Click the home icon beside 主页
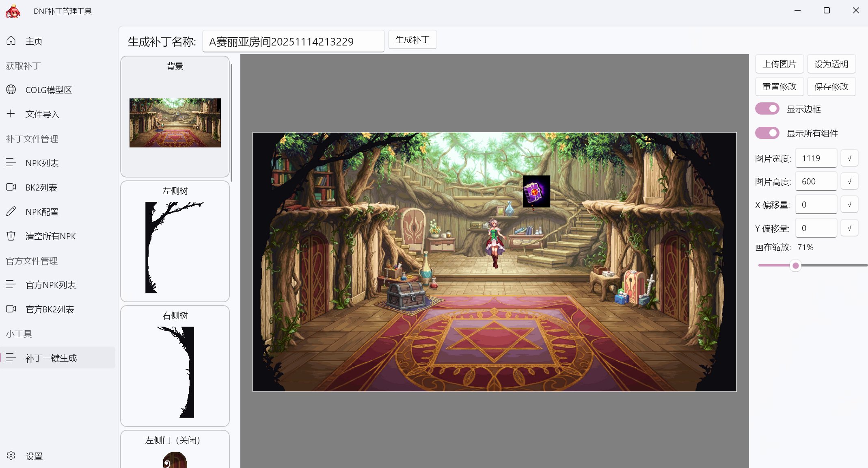Screen dimensions: 868x468 coord(11,41)
